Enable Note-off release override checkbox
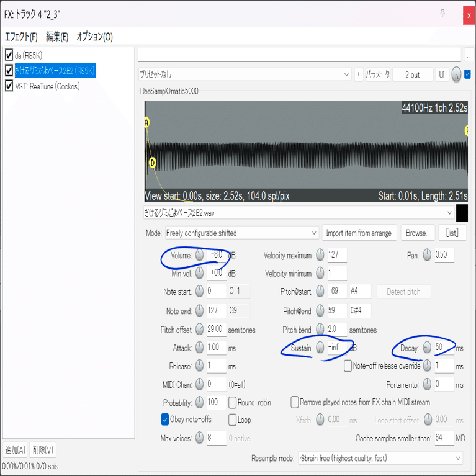Screen dimensions: 476x476 [x=348, y=366]
